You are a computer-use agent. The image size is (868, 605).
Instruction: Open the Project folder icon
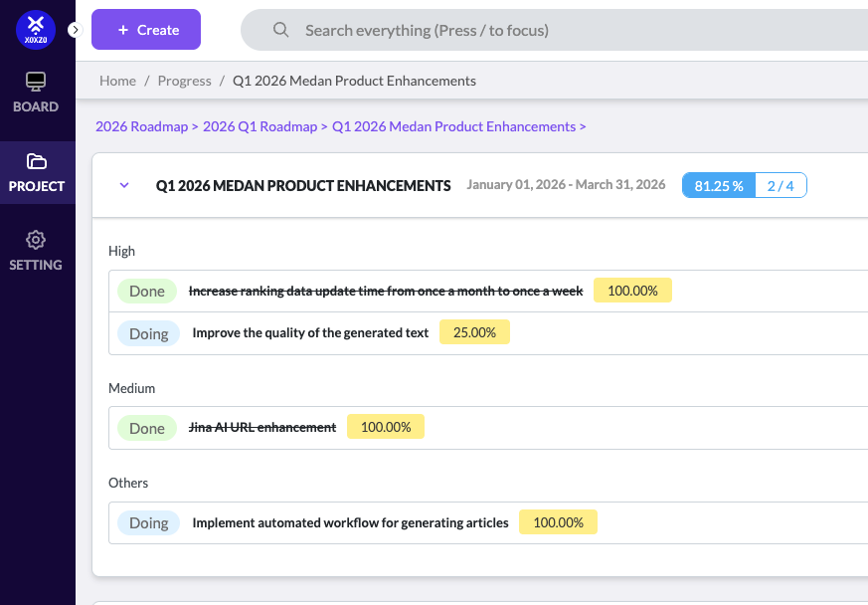[x=37, y=161]
